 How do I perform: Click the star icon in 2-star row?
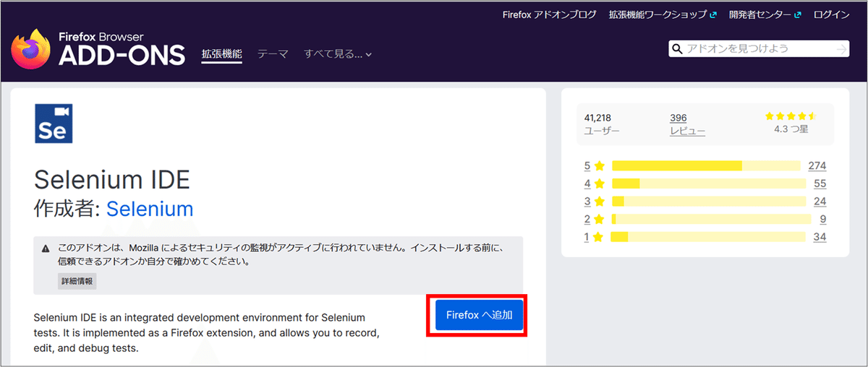click(600, 219)
